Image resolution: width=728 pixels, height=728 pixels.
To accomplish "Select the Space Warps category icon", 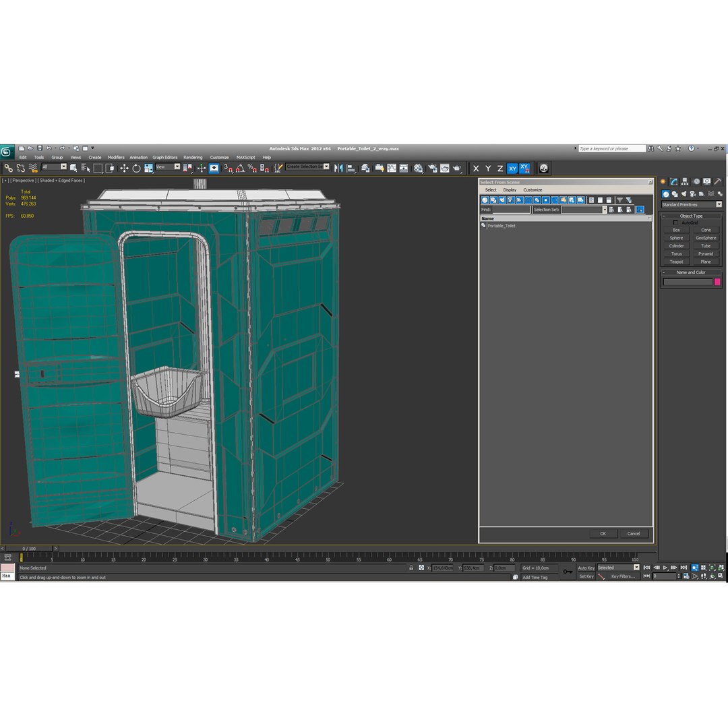I will pyautogui.click(x=711, y=194).
